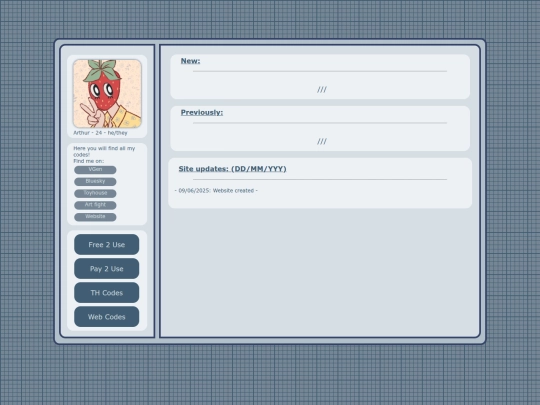Click 'Here you will find all my codes!' text
The width and height of the screenshot is (540, 405).
coord(104,152)
